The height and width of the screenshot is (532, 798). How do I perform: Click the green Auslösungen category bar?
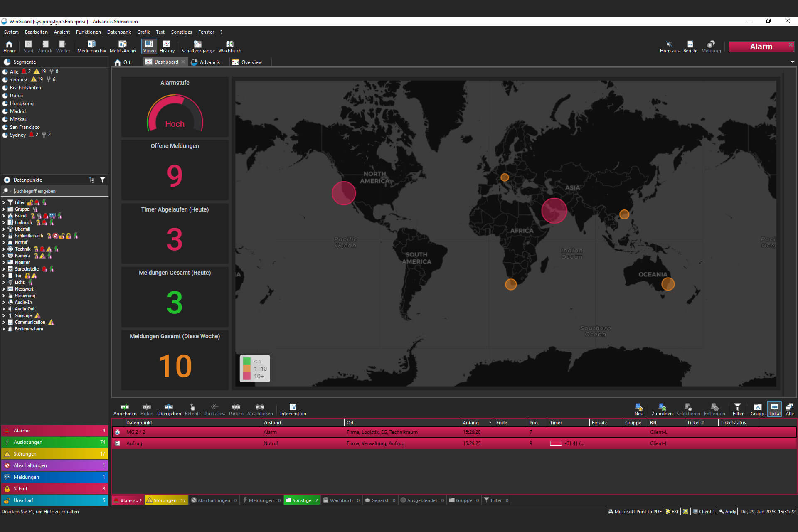click(x=54, y=442)
